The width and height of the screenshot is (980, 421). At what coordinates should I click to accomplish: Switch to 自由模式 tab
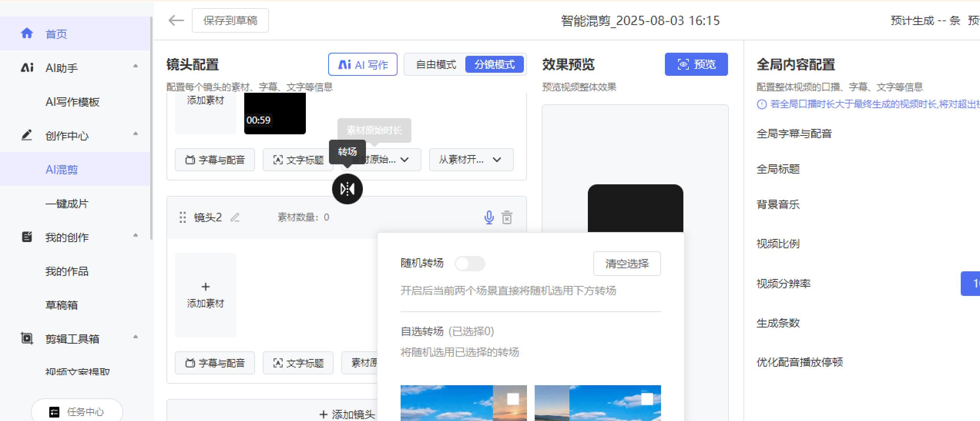[x=436, y=64]
